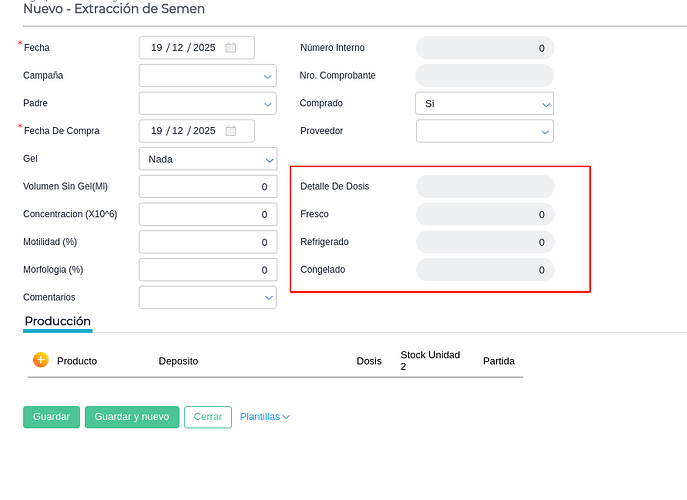Click the Volumen Sin Gel input field
This screenshot has height=500, width=687.
[x=207, y=187]
